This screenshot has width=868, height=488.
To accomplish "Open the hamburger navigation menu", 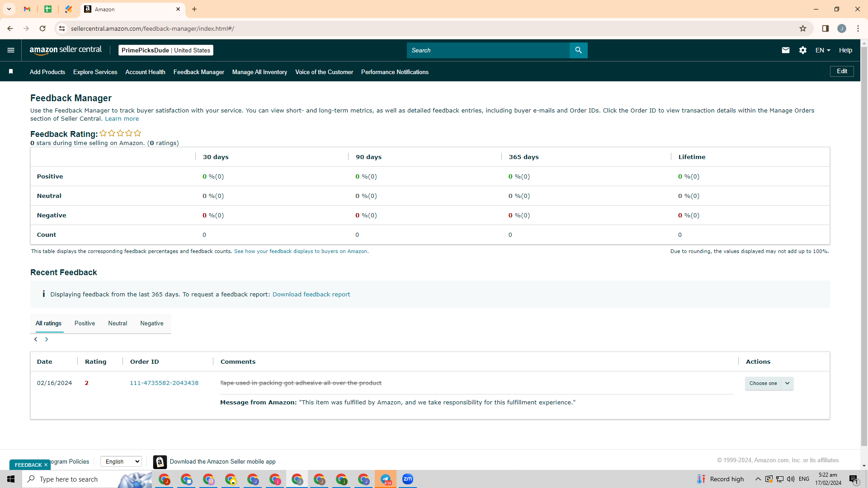I will 11,50.
